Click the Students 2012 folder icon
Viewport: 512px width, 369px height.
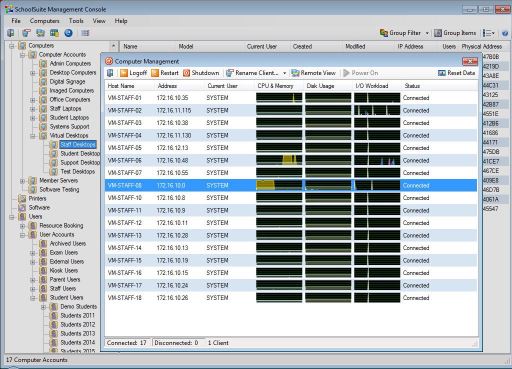(54, 324)
